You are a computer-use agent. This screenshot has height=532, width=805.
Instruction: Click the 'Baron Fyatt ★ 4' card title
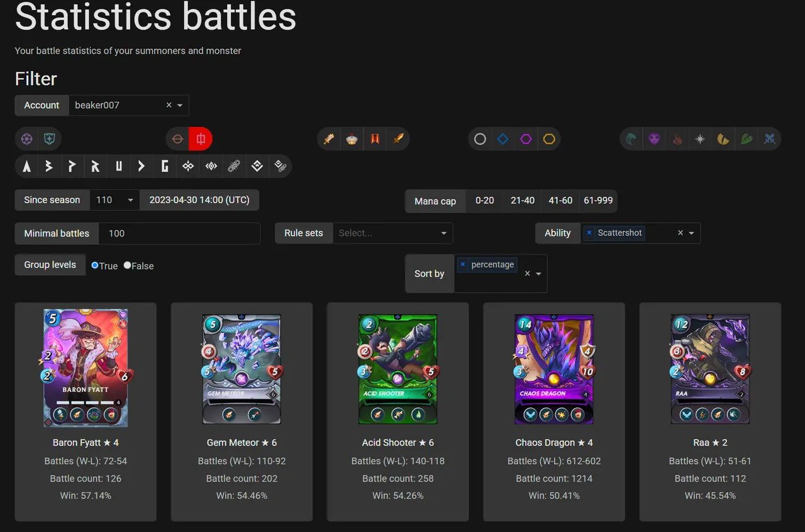(86, 443)
